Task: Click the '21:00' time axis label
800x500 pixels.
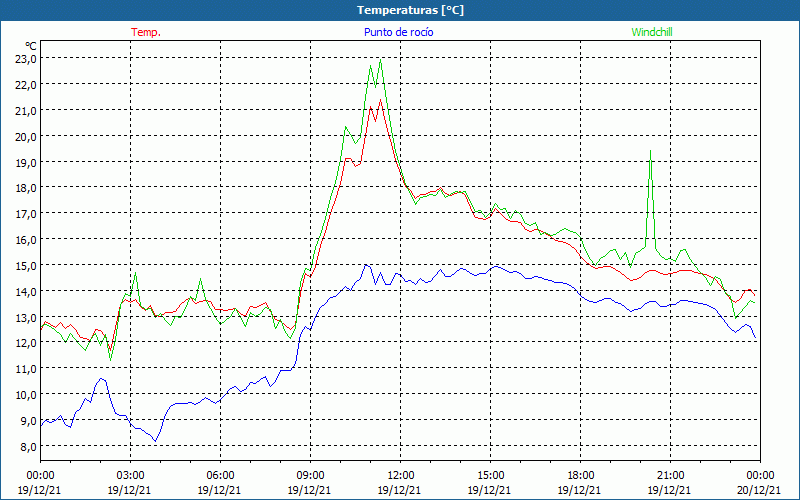Action: [x=670, y=476]
